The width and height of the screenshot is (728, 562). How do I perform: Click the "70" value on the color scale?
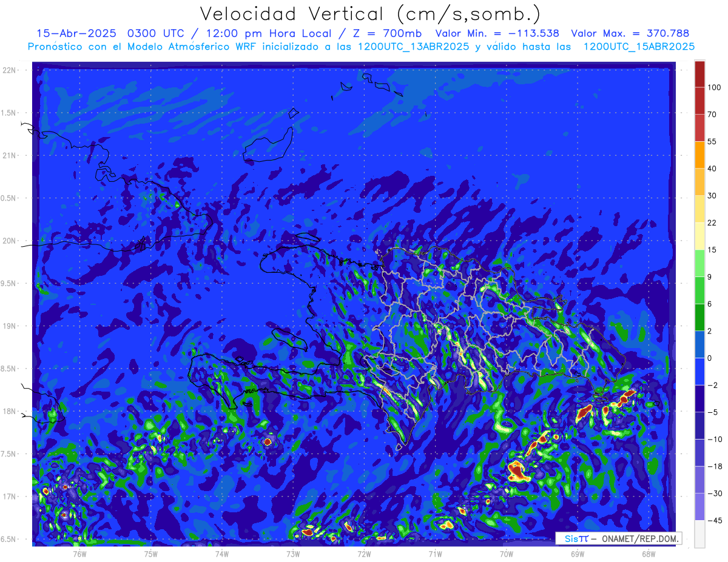point(712,114)
